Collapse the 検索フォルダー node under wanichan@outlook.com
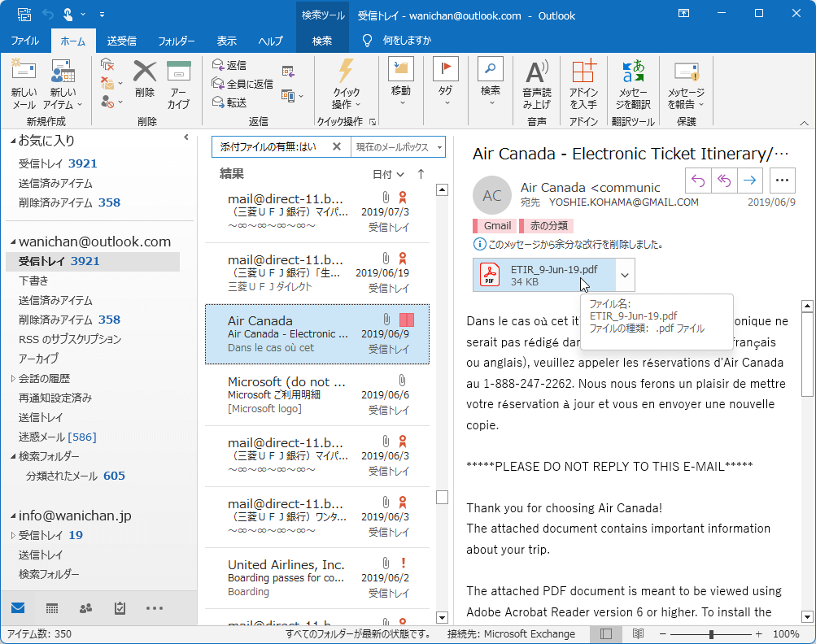Screen dimensions: 816x644 click(x=13, y=457)
